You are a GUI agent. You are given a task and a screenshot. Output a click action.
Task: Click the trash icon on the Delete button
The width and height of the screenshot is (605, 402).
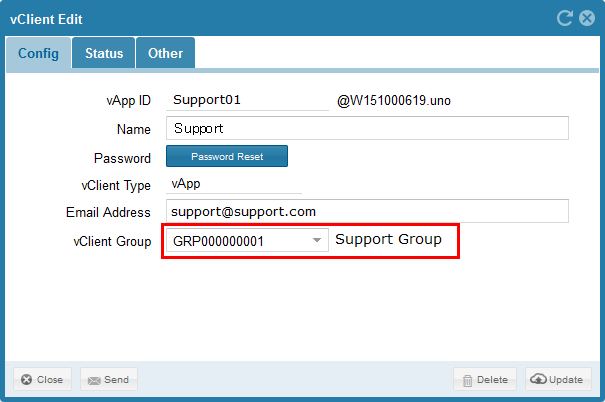[x=467, y=380]
